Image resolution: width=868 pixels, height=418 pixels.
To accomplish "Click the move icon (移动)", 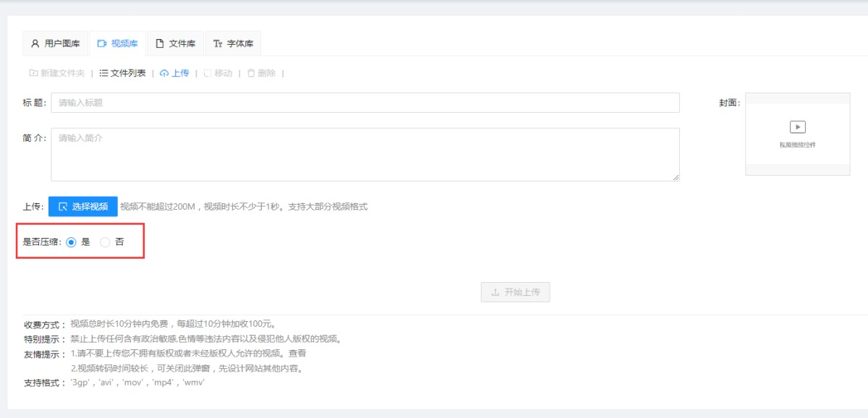I will click(208, 73).
